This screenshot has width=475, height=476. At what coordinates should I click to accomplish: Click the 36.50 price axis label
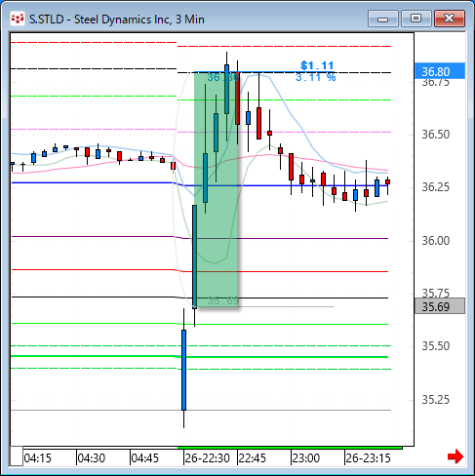pyautogui.click(x=436, y=135)
